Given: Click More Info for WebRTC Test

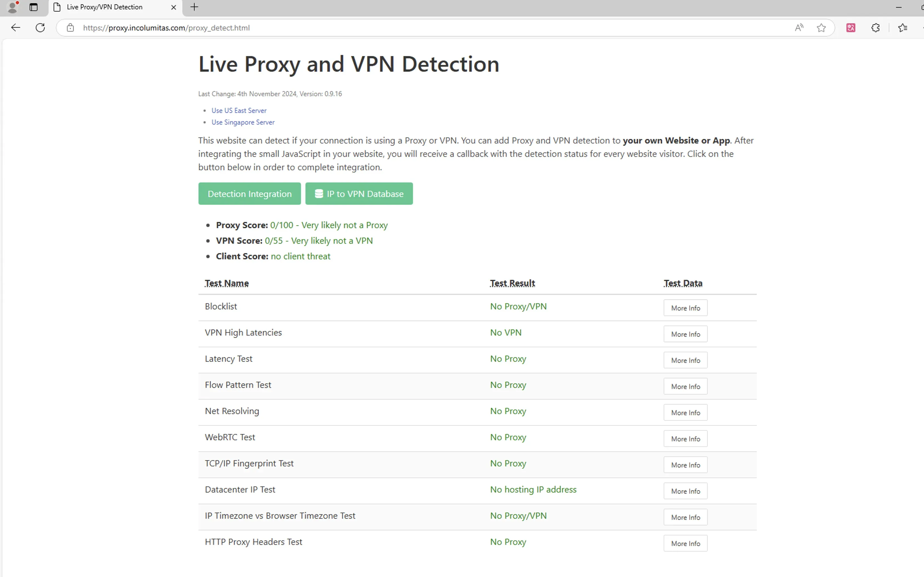Looking at the screenshot, I should coord(685,438).
